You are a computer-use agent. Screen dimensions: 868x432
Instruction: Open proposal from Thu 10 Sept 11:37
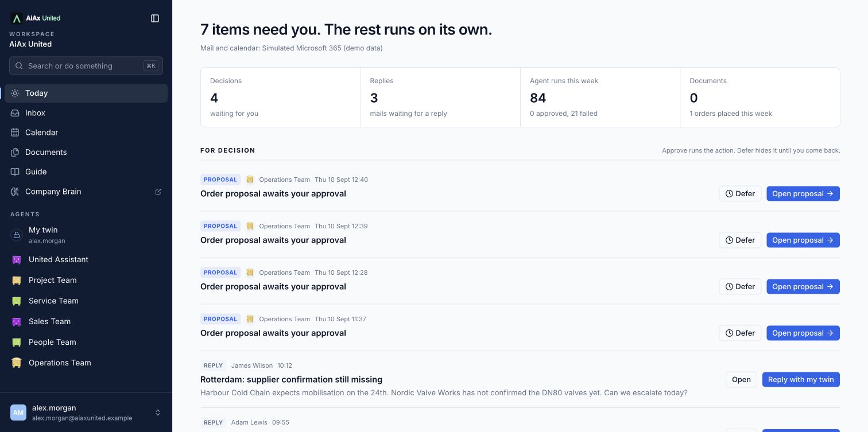click(x=803, y=333)
